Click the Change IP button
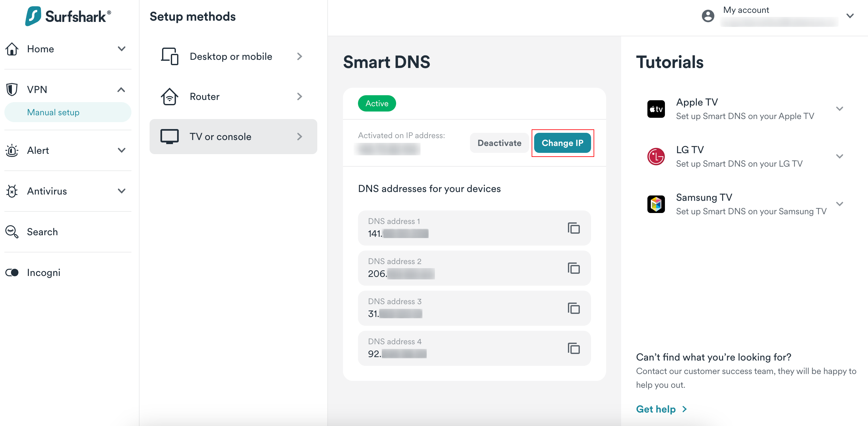Viewport: 868px width, 426px height. 562,143
